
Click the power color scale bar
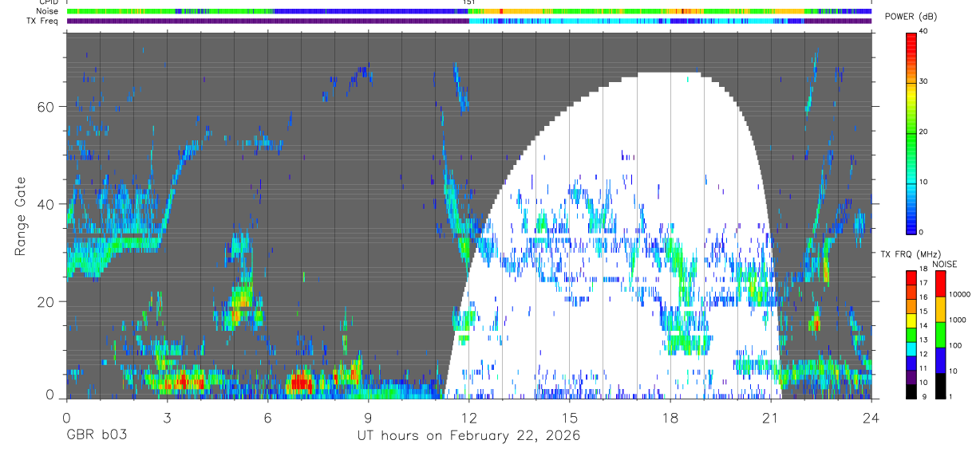point(911,132)
